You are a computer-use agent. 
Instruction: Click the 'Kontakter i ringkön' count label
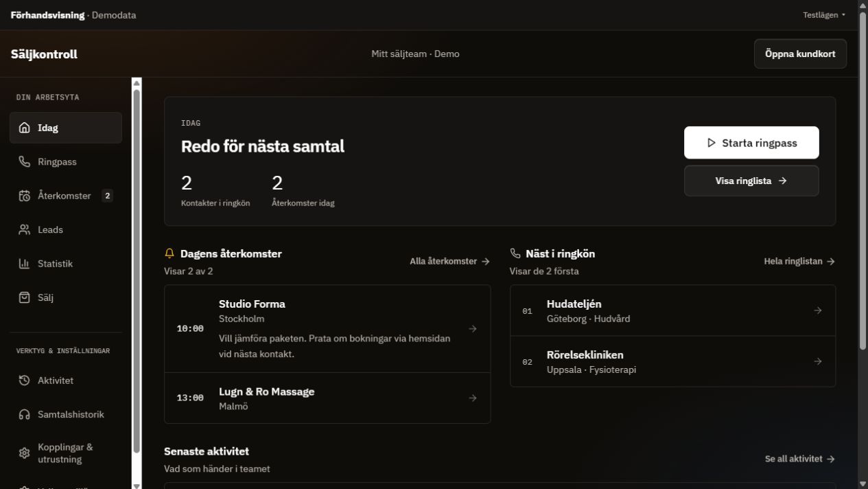pos(215,203)
